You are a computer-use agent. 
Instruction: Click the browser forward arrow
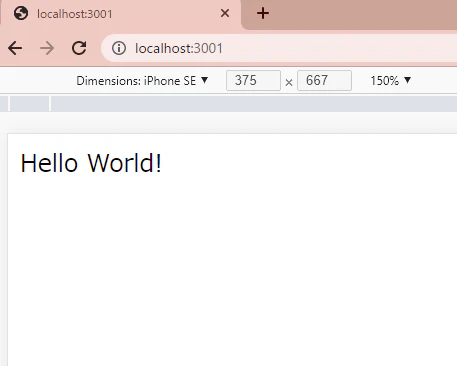pos(47,48)
